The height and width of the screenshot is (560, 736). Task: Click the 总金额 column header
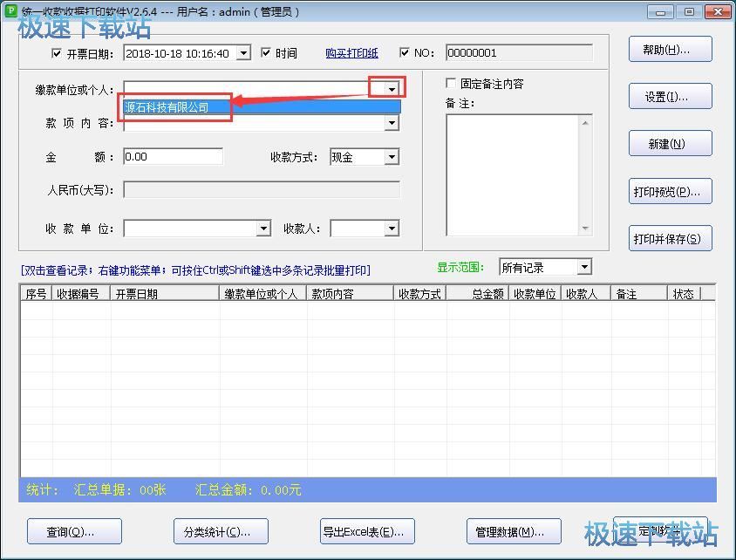point(477,294)
